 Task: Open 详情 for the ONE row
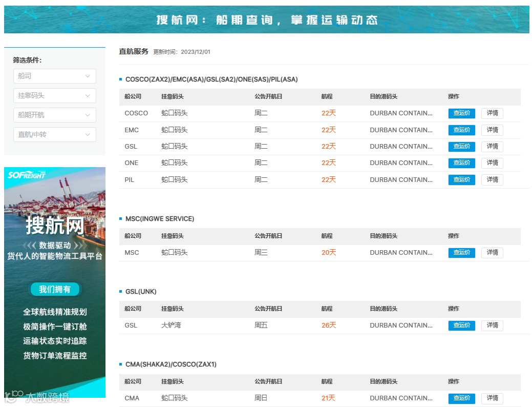[492, 162]
